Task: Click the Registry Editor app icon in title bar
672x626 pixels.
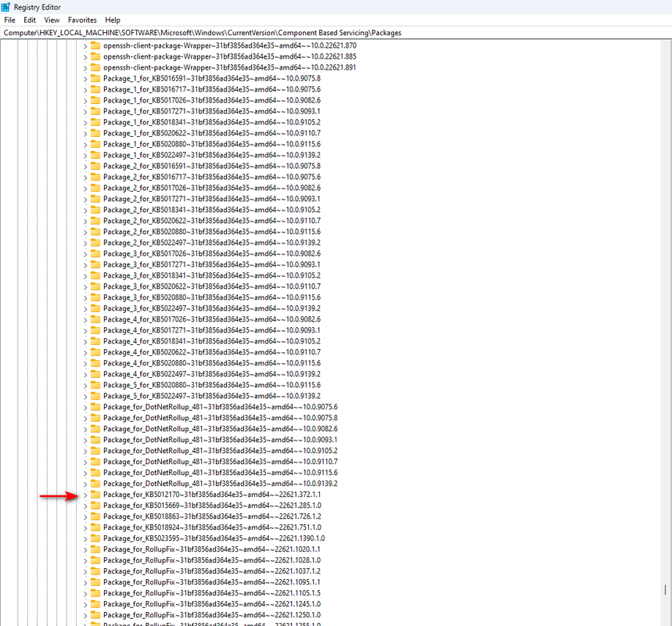Action: (5, 7)
